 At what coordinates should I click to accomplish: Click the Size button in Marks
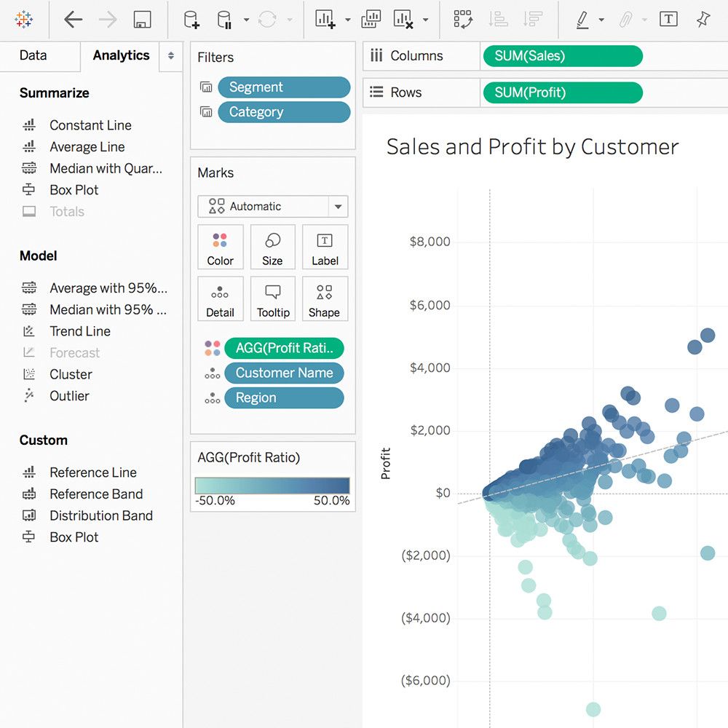click(x=272, y=248)
